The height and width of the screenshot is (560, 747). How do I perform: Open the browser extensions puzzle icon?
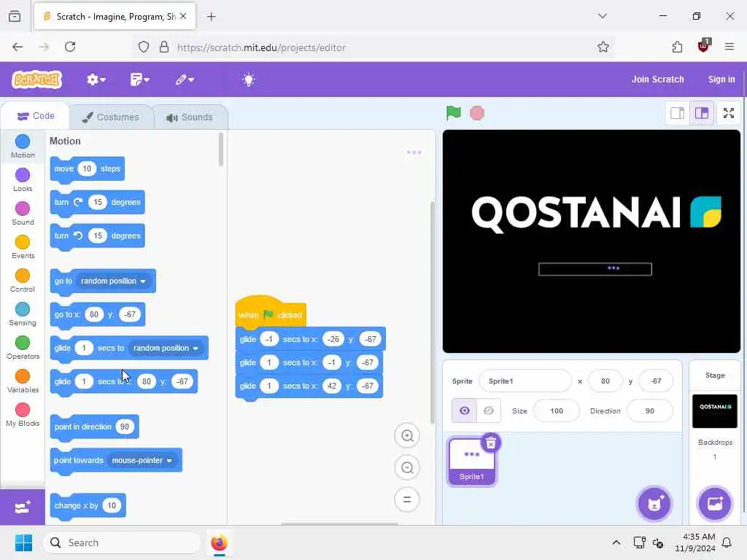677,47
